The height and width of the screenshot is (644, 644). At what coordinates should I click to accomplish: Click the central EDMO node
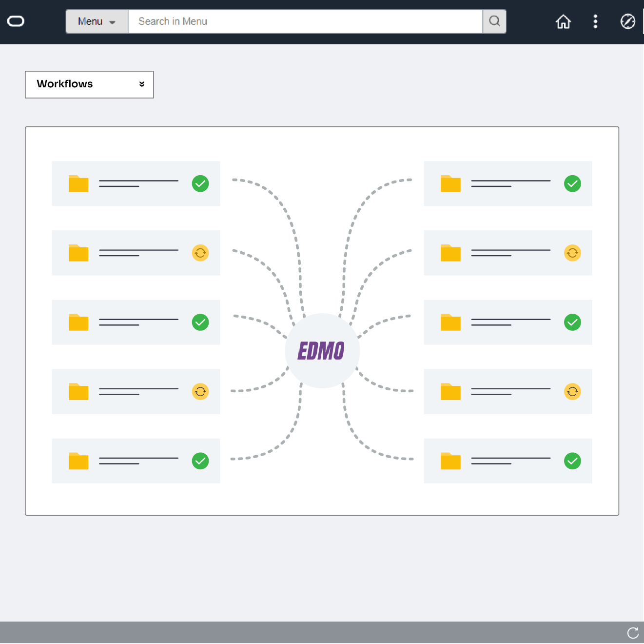[x=322, y=350]
